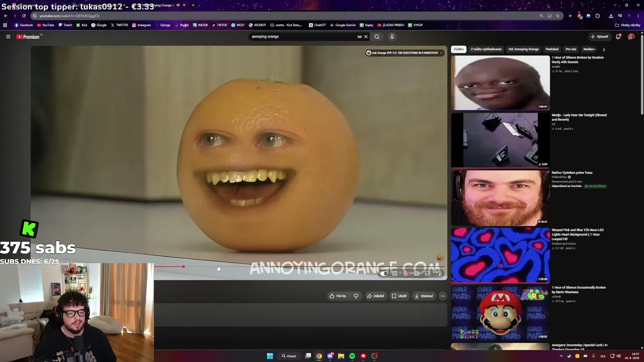Show hidden system tray icons
The image size is (644, 362).
[x=561, y=356]
